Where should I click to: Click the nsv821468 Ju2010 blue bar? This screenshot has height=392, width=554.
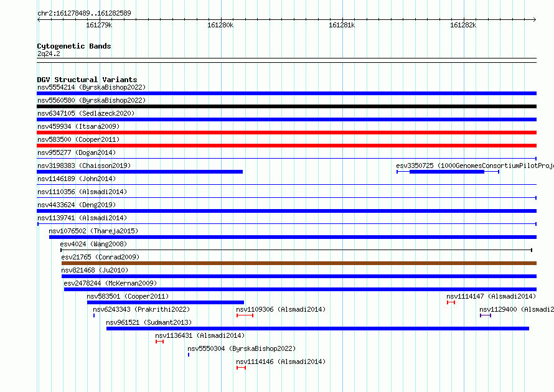(299, 276)
